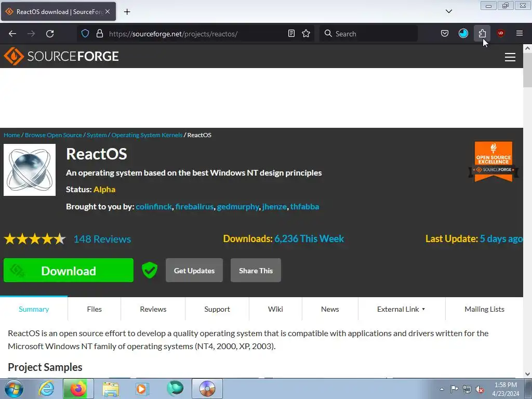Click the 5 days ago update link
Screen dimensions: 532x399
pos(501,238)
